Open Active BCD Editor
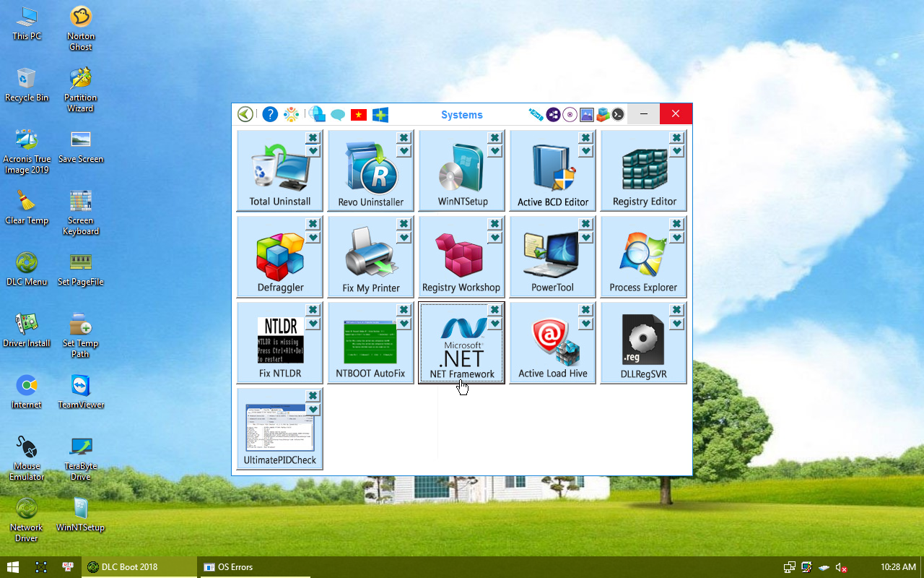The image size is (924, 578). [553, 171]
